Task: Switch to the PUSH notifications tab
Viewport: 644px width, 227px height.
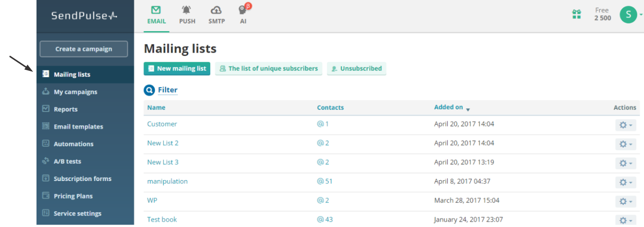Action: 187,15
